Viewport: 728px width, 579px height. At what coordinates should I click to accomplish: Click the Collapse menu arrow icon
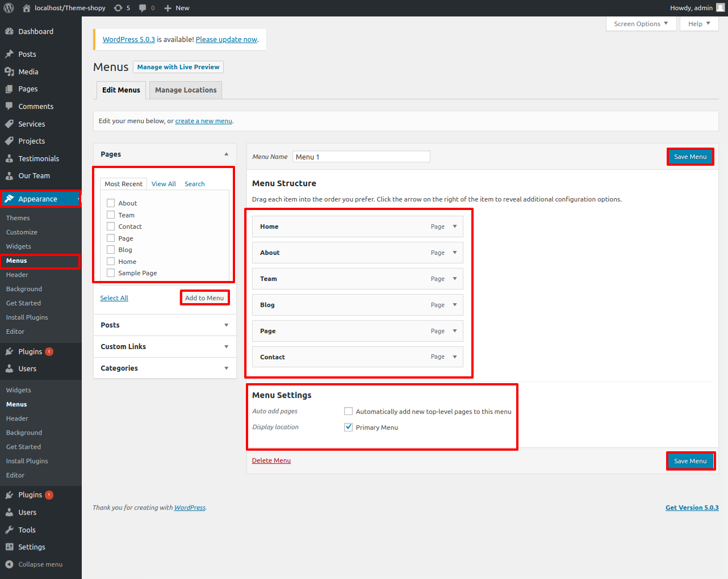[9, 564]
